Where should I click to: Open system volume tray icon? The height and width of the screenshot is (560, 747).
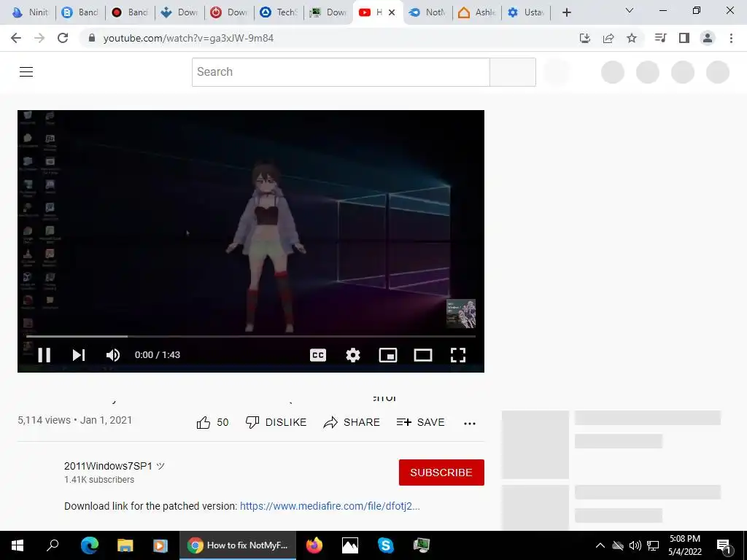point(635,545)
